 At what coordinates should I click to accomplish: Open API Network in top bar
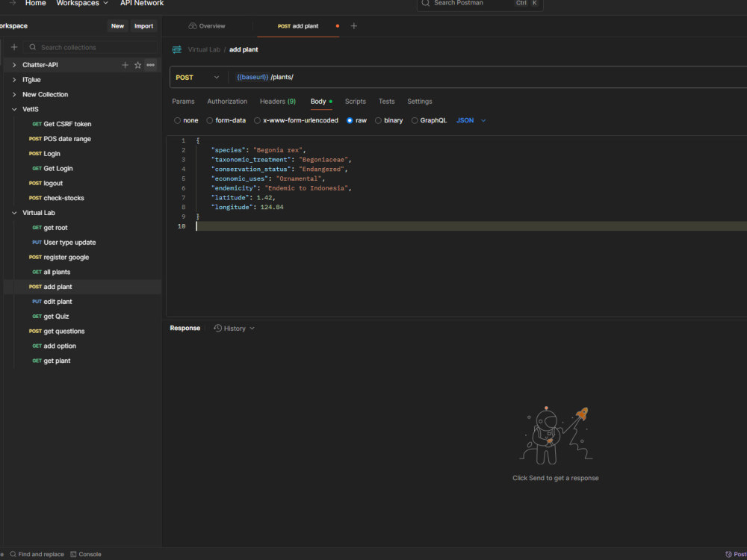142,3
